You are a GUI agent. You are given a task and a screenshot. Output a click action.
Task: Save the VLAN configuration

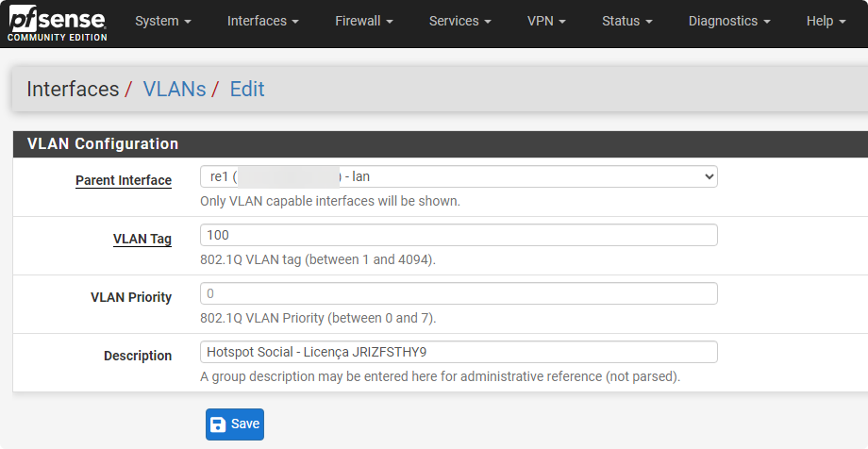click(x=235, y=424)
